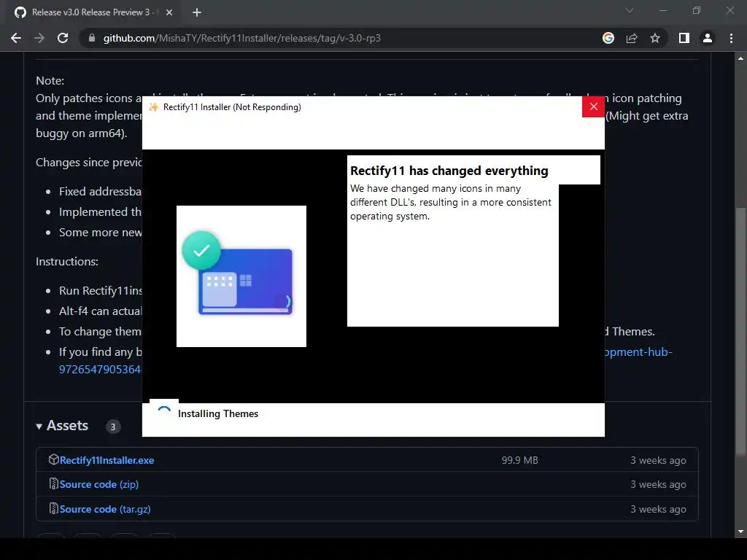
Task: Click the Google icon in address bar
Action: coord(608,38)
